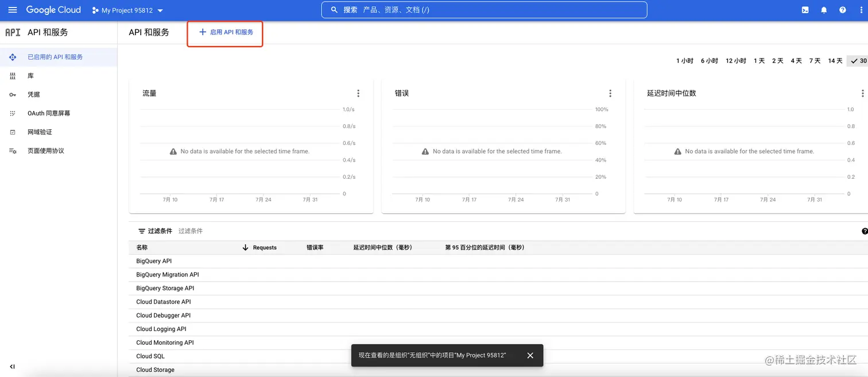Select the 12 小时 time range
The image size is (868, 377).
(736, 61)
